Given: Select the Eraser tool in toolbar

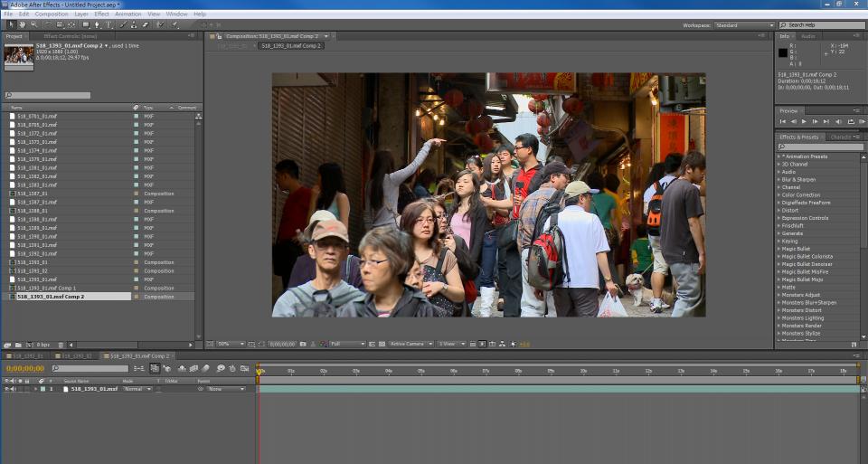Looking at the screenshot, I should click(145, 24).
